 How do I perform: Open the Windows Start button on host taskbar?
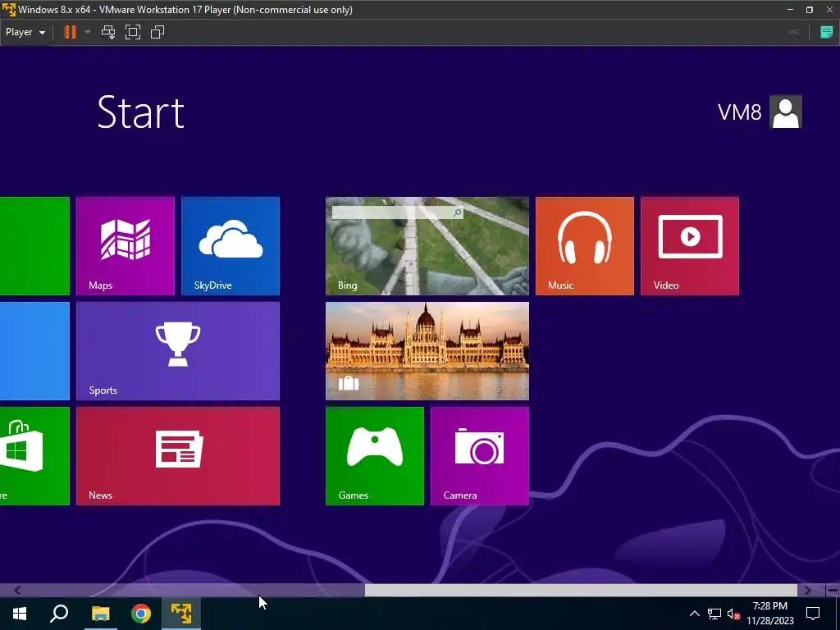point(20,614)
